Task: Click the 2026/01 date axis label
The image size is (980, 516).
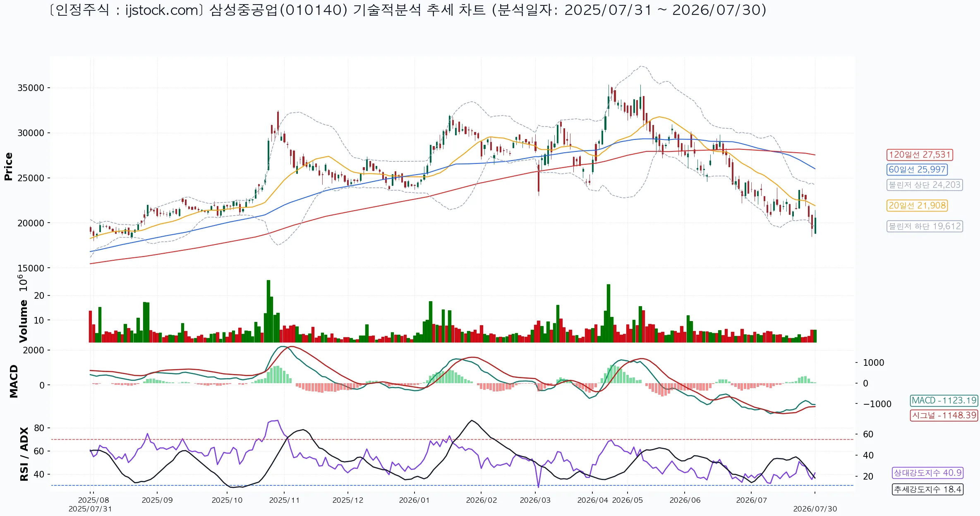Action: pyautogui.click(x=415, y=500)
